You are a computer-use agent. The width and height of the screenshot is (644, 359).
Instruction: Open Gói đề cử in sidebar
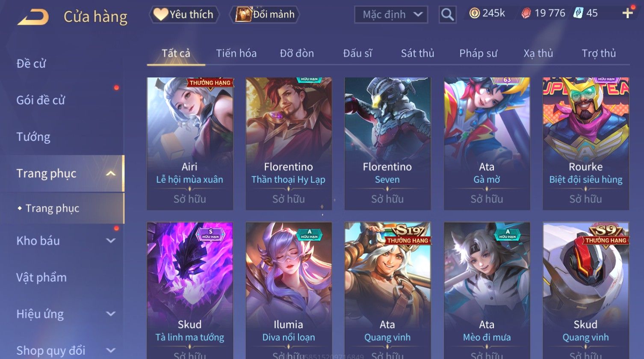point(41,100)
